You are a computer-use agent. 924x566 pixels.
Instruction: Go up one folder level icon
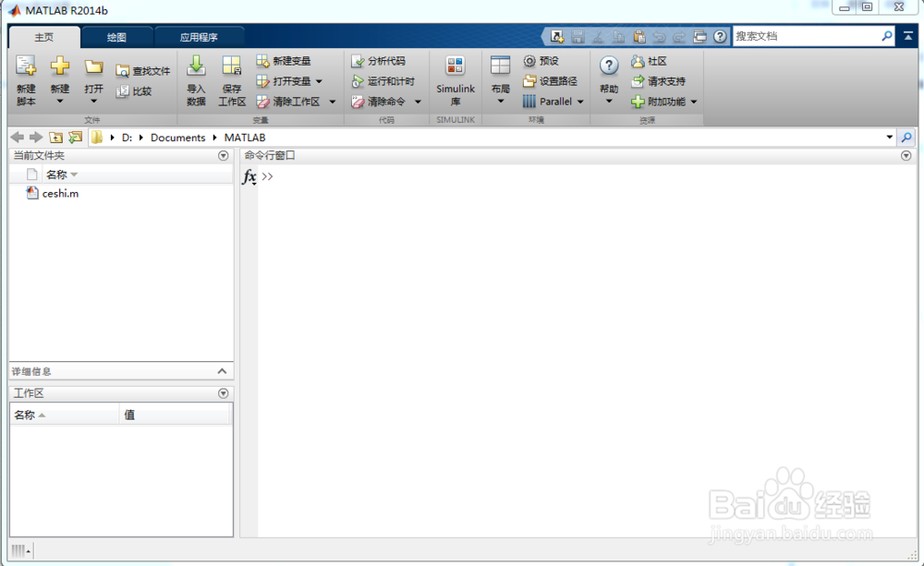56,138
